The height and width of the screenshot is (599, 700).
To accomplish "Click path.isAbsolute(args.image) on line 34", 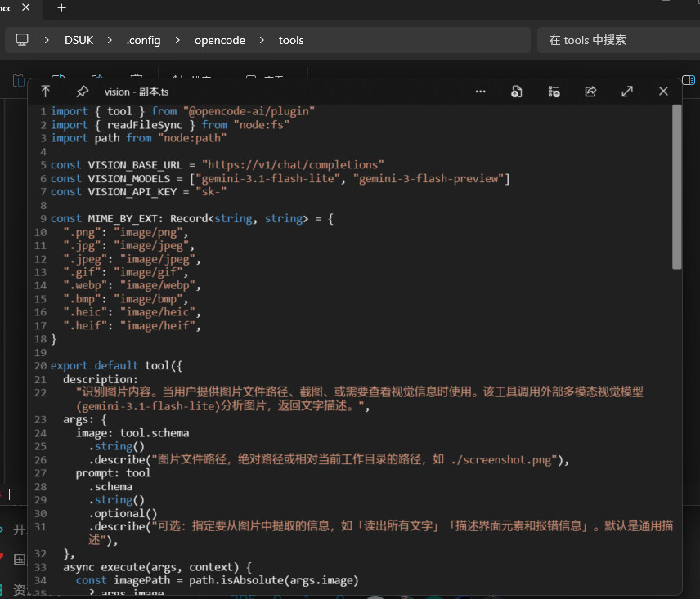I will point(274,581).
